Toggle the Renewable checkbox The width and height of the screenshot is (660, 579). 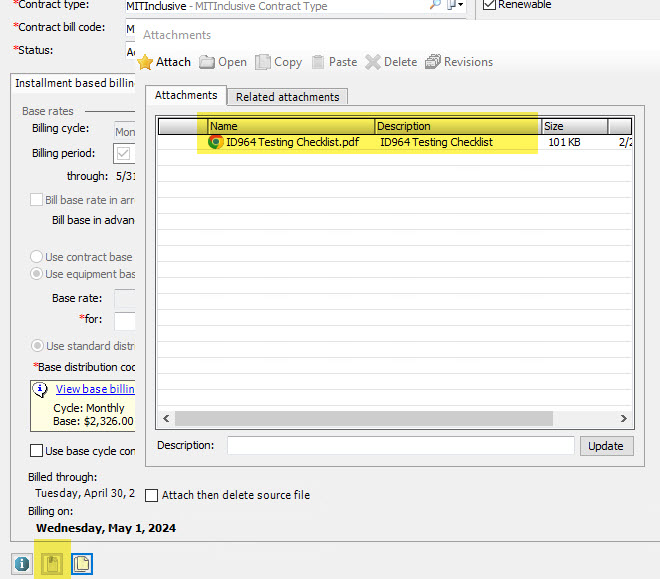tap(489, 4)
